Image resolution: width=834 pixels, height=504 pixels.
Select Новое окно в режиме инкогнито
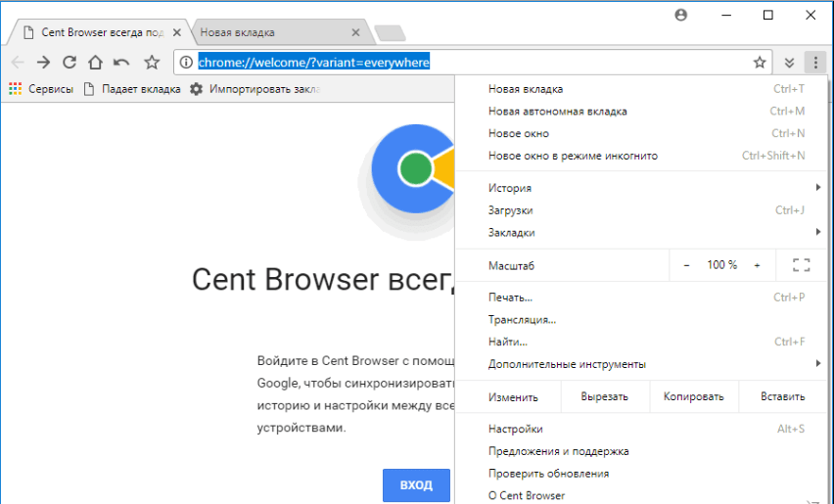573,156
